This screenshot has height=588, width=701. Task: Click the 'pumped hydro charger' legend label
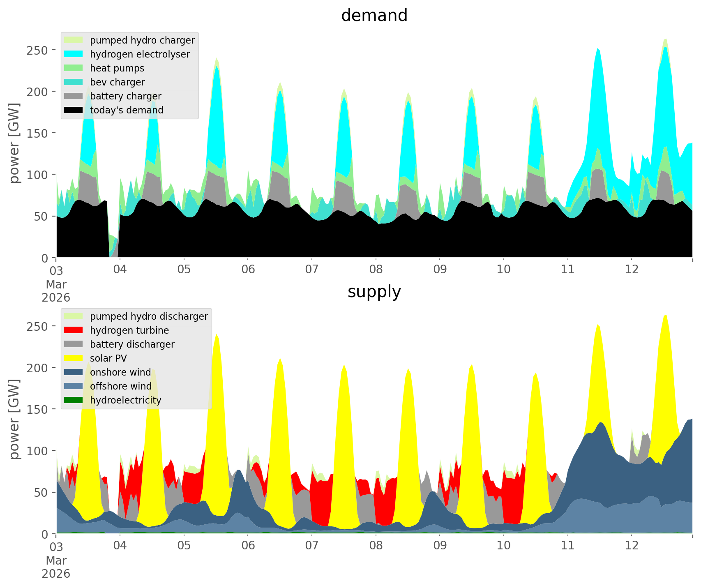pyautogui.click(x=142, y=40)
